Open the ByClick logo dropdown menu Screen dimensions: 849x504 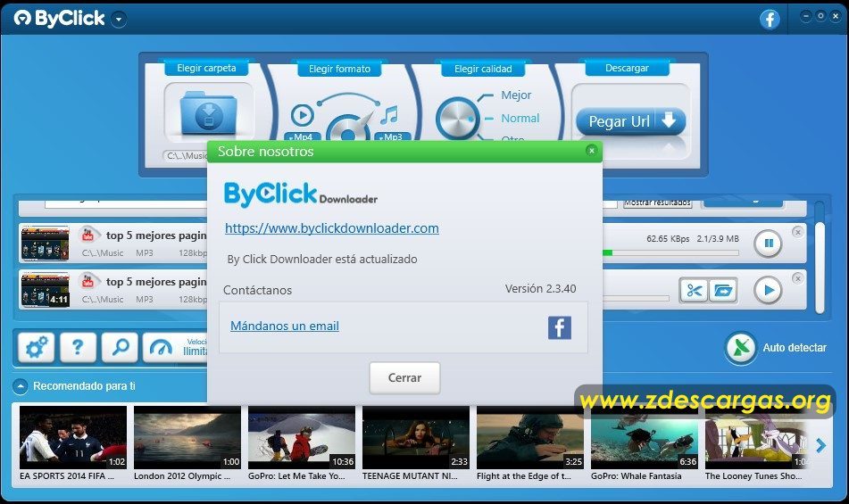(x=119, y=20)
